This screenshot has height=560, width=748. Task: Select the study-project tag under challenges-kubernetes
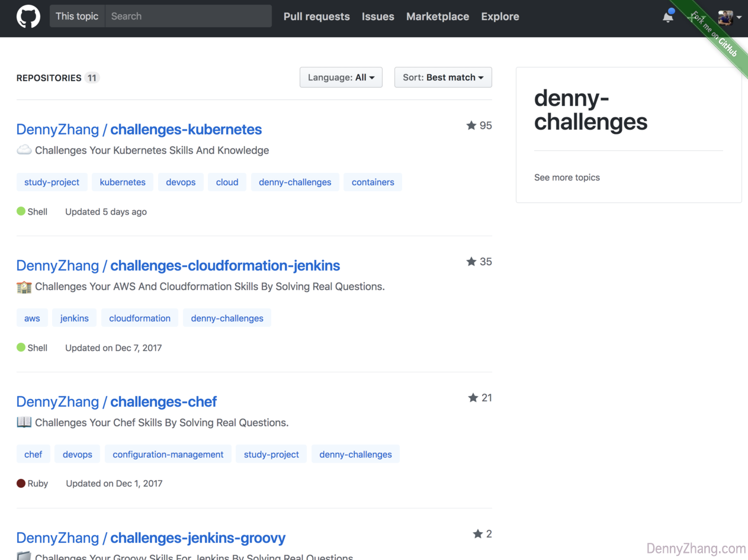(52, 182)
